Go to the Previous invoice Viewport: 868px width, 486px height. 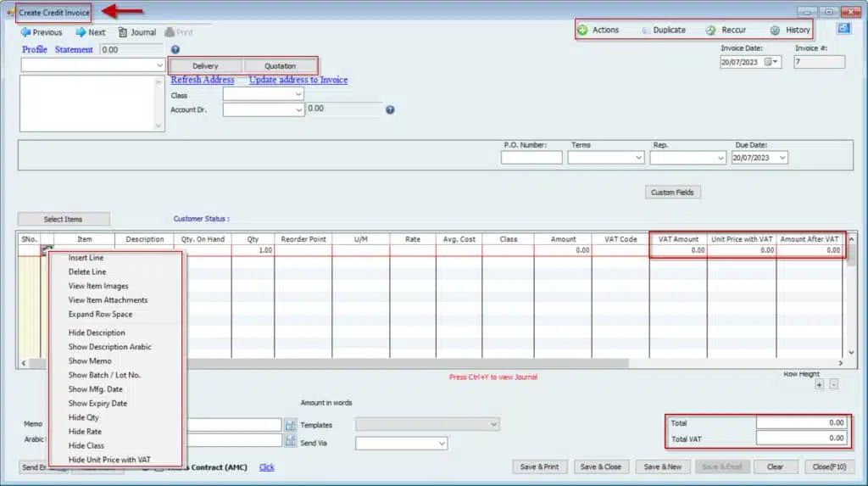[x=42, y=32]
